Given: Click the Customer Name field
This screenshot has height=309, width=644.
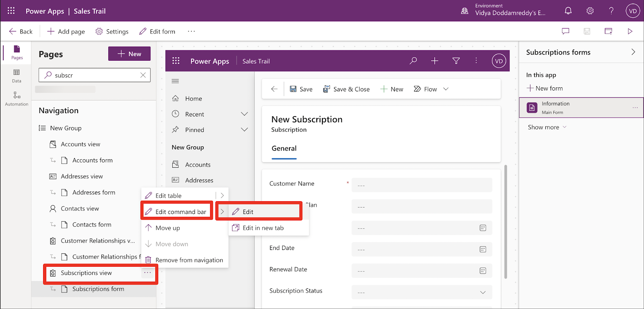Looking at the screenshot, I should point(422,185).
